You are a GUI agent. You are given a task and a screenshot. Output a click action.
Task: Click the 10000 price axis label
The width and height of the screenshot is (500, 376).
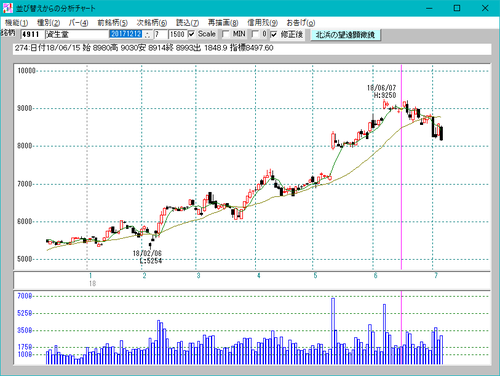coord(26,71)
